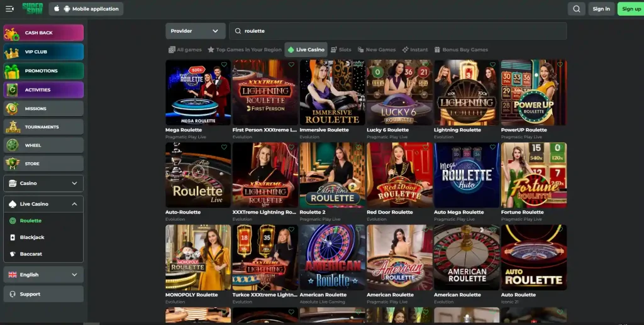Viewport: 644px width, 325px height.
Task: Toggle heart on Auto Mega Roulette
Action: coord(492,147)
